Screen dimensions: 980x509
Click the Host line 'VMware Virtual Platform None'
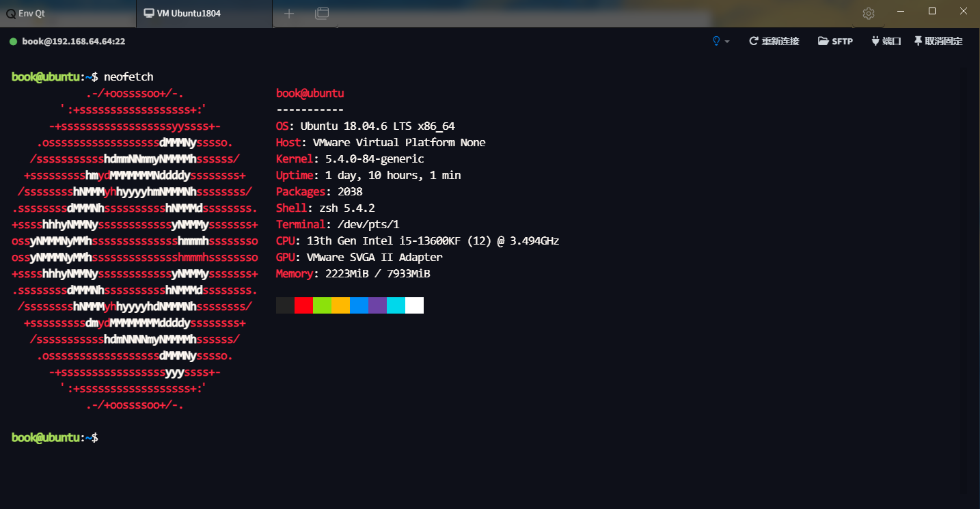pyautogui.click(x=399, y=142)
